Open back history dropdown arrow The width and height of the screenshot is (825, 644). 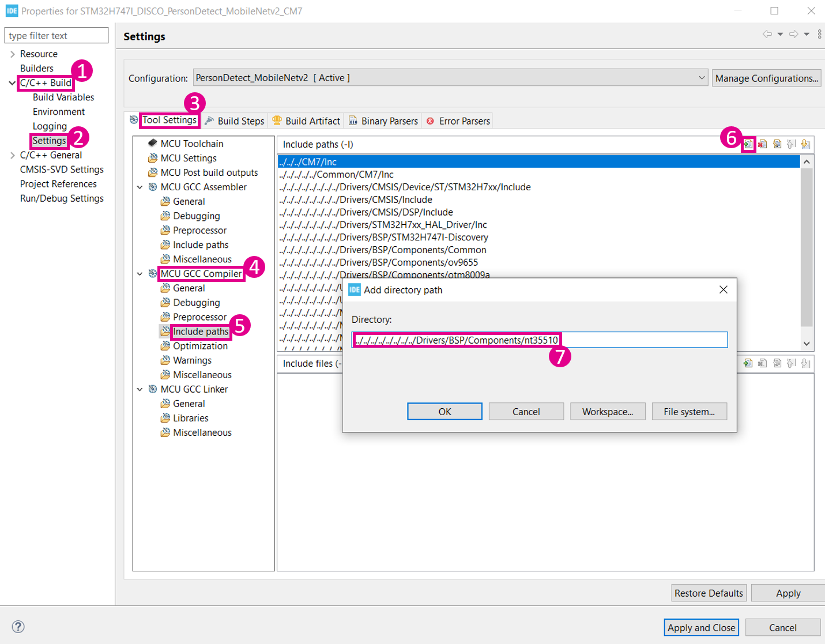[x=780, y=35]
